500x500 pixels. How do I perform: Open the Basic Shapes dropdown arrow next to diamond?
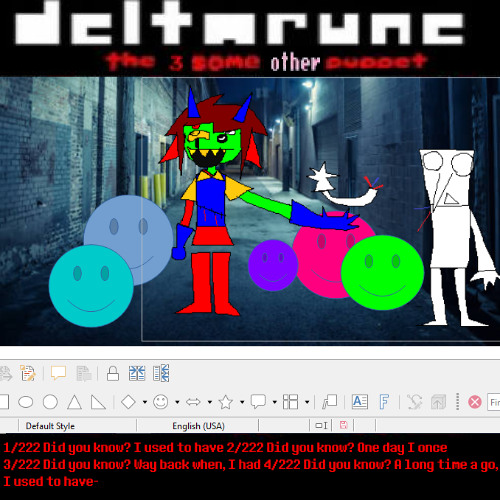pyautogui.click(x=145, y=402)
